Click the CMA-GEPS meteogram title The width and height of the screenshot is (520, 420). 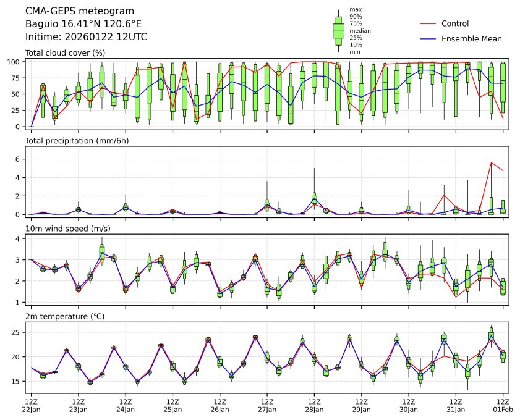(x=70, y=11)
